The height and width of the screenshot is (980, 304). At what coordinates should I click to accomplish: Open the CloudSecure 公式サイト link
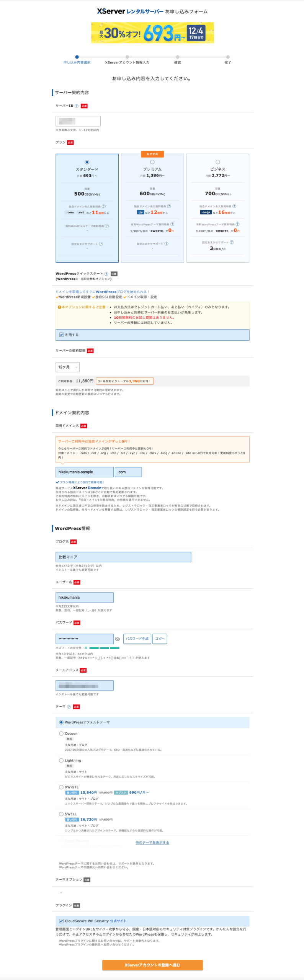[x=118, y=921]
